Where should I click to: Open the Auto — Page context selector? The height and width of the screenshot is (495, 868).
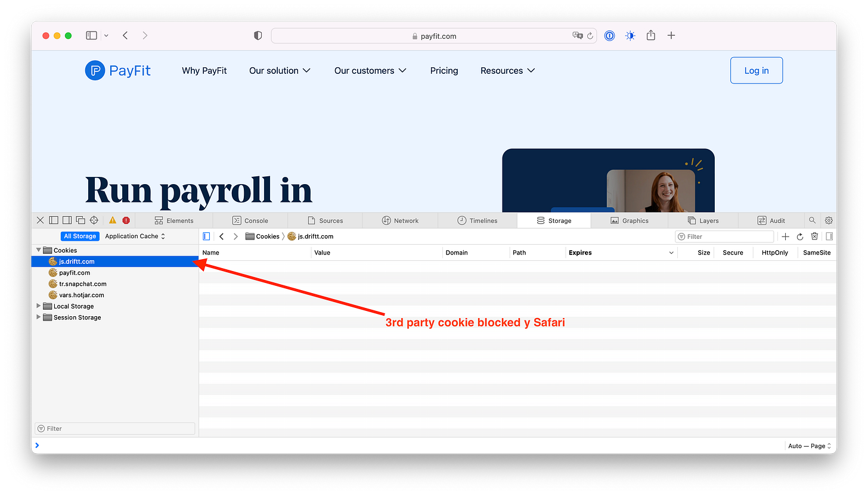[810, 446]
